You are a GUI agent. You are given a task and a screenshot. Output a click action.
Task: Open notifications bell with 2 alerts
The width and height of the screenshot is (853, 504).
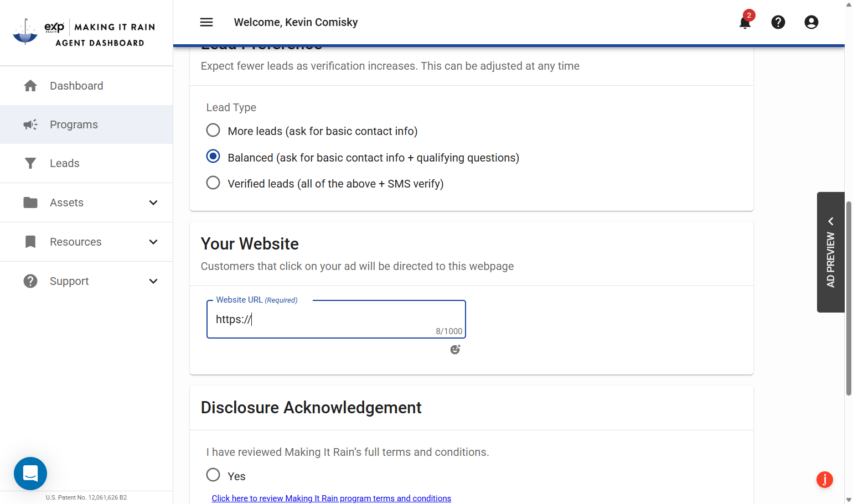(745, 22)
